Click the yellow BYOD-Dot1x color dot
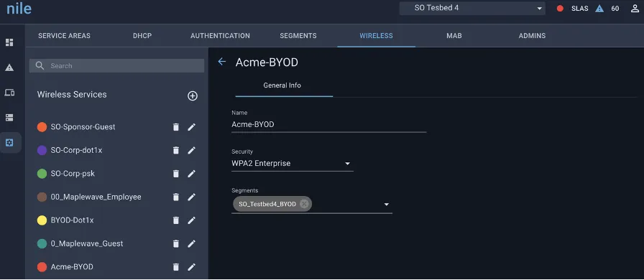The image size is (644, 280). coord(42,220)
